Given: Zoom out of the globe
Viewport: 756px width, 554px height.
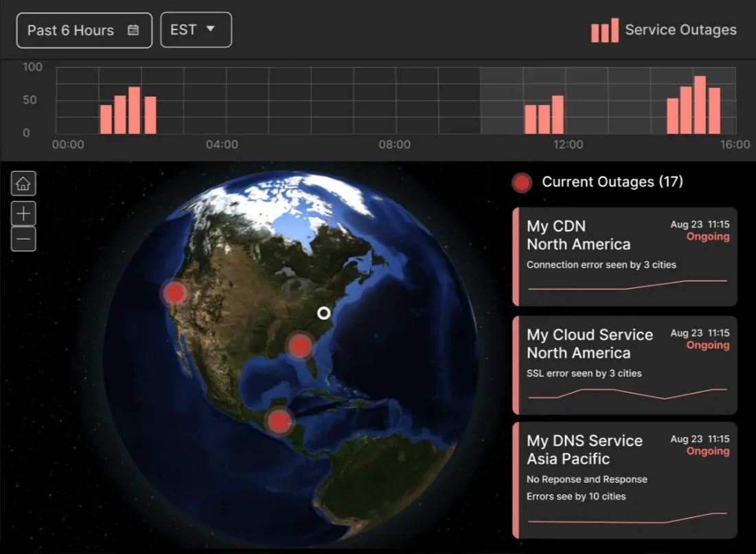Looking at the screenshot, I should 23,238.
